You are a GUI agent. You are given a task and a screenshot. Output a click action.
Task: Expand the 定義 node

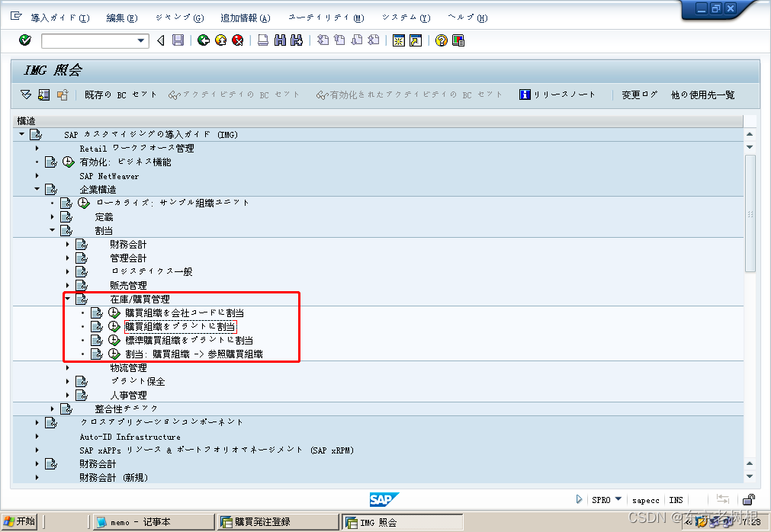[52, 216]
